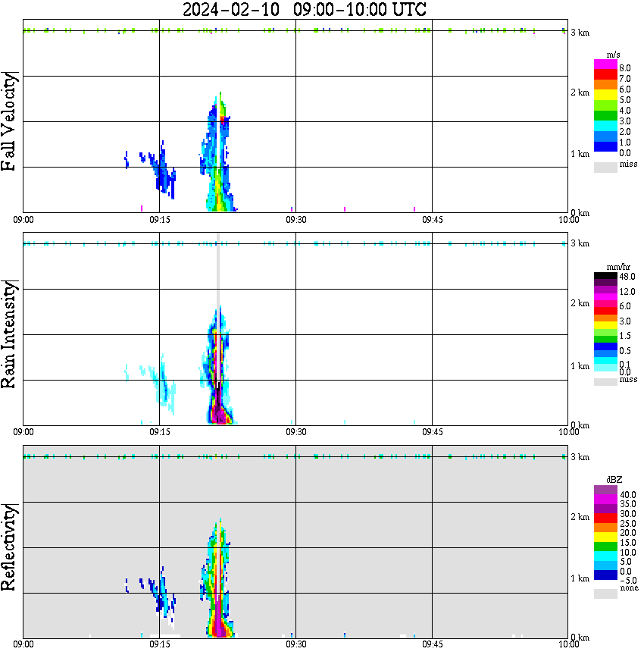
Task: Click "09:00" under the Rain Intensity plot
Action: click(23, 432)
